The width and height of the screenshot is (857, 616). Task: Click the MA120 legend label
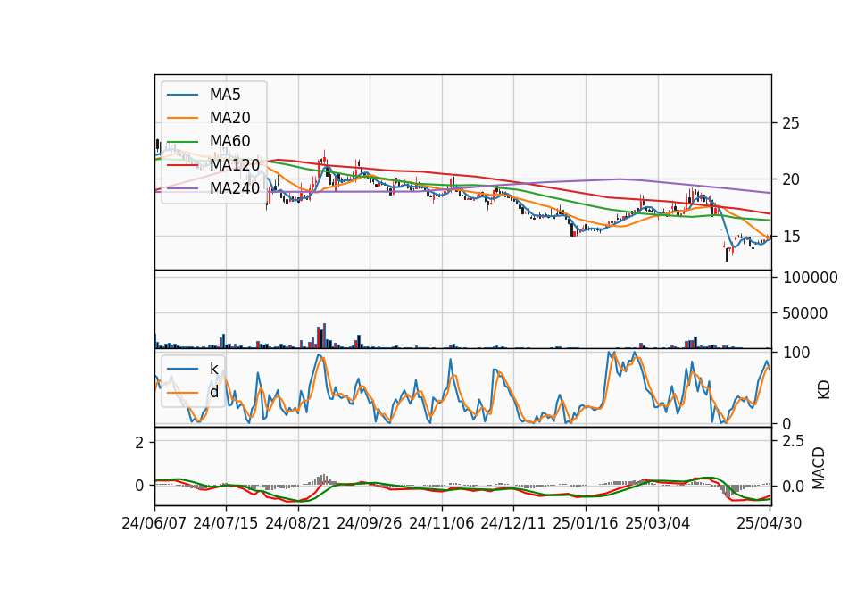click(x=235, y=164)
